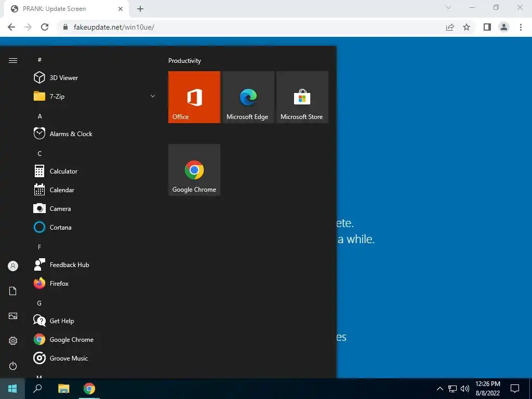Launch Alarms & Clock

[x=95, y=134]
